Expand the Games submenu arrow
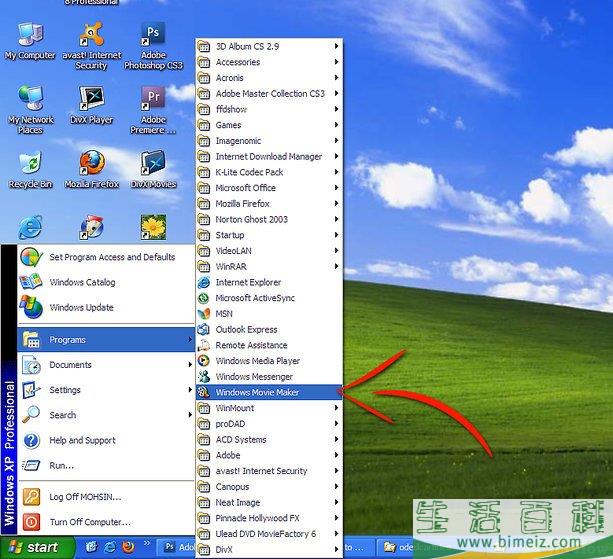613x559 pixels. (336, 125)
